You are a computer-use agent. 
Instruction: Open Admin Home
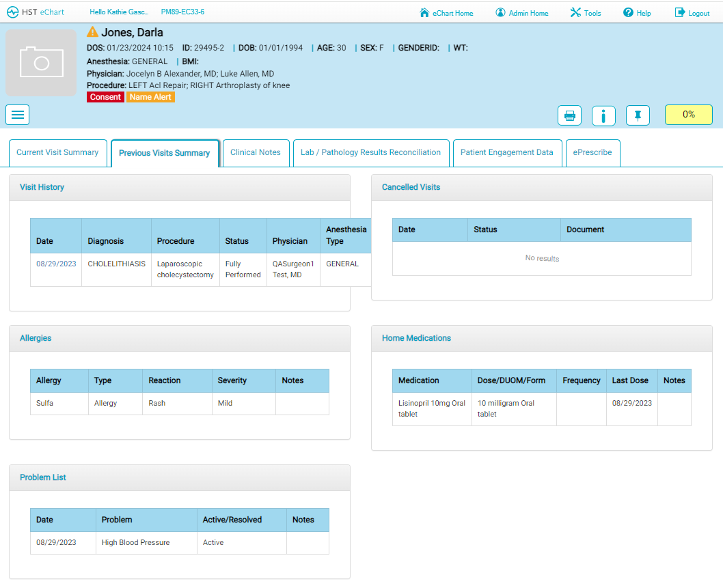click(522, 13)
